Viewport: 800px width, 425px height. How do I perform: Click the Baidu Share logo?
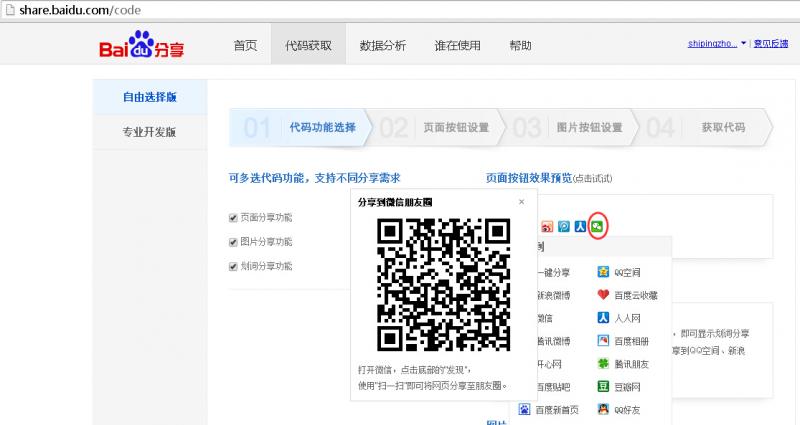pyautogui.click(x=141, y=44)
